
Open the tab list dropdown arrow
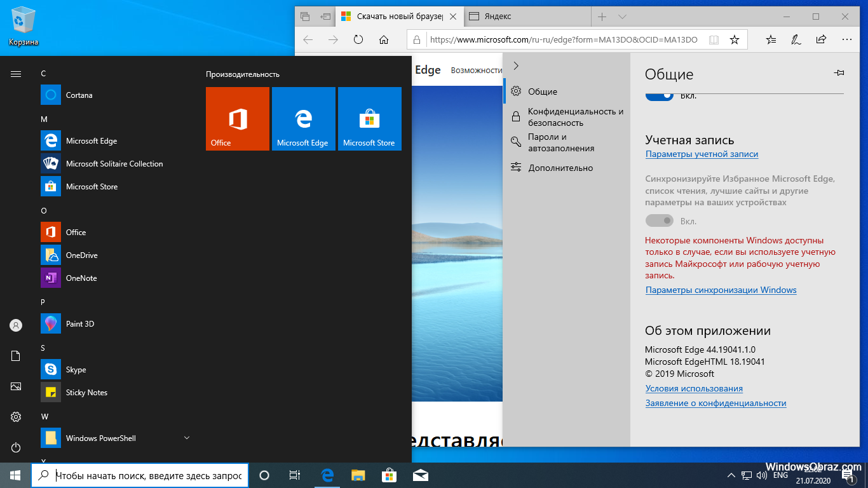[622, 17]
